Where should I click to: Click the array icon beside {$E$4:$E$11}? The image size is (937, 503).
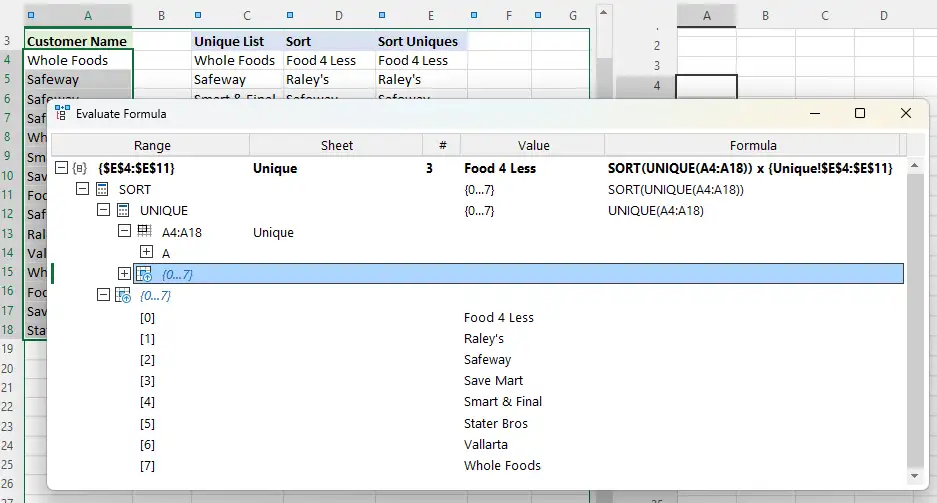(80, 168)
